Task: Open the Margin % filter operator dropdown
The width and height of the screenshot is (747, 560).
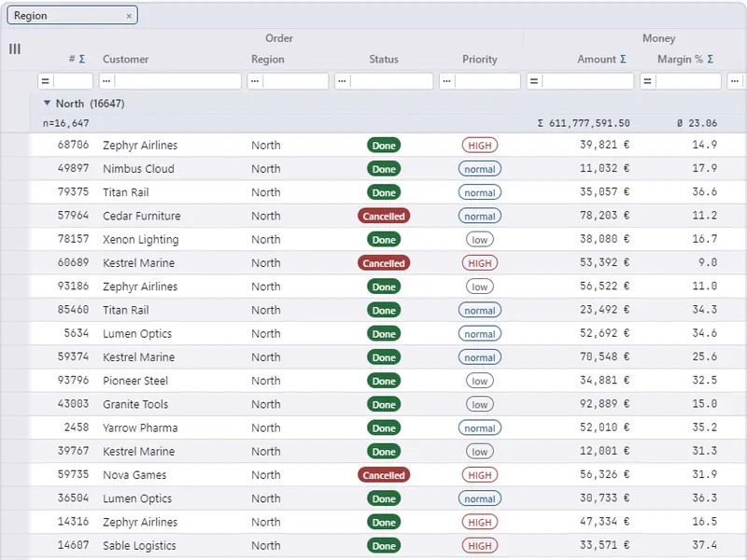Action: pos(647,81)
